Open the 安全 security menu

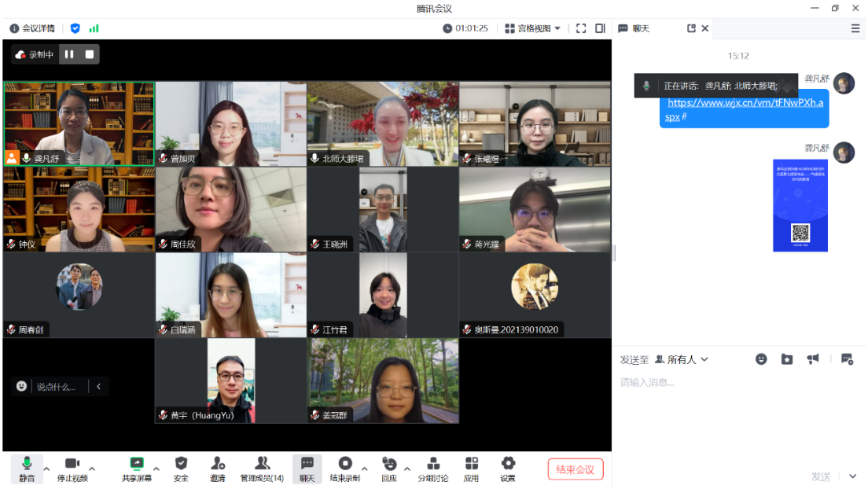[x=181, y=469]
